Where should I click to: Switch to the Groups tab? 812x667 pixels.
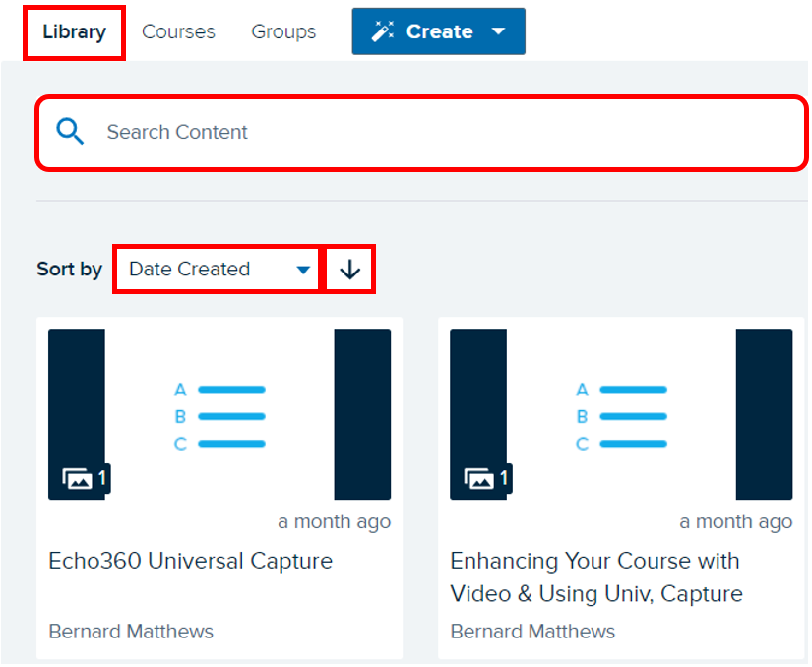[283, 32]
